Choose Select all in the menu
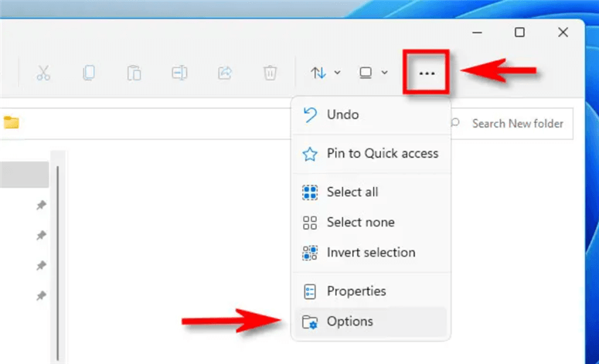 [x=370, y=192]
